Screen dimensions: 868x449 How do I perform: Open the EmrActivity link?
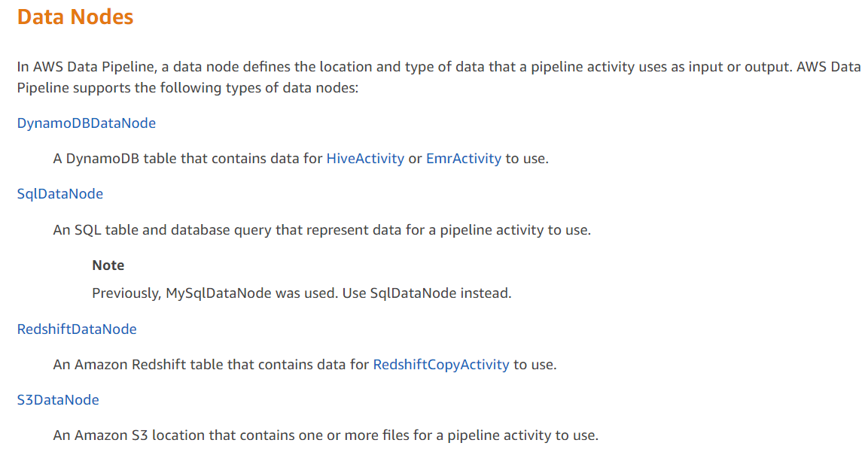click(x=463, y=159)
